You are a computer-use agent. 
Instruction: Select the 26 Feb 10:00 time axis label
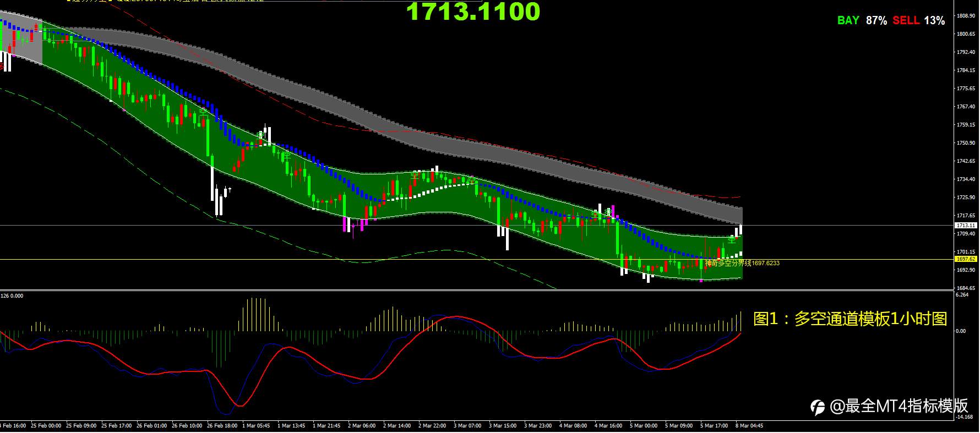(187, 426)
